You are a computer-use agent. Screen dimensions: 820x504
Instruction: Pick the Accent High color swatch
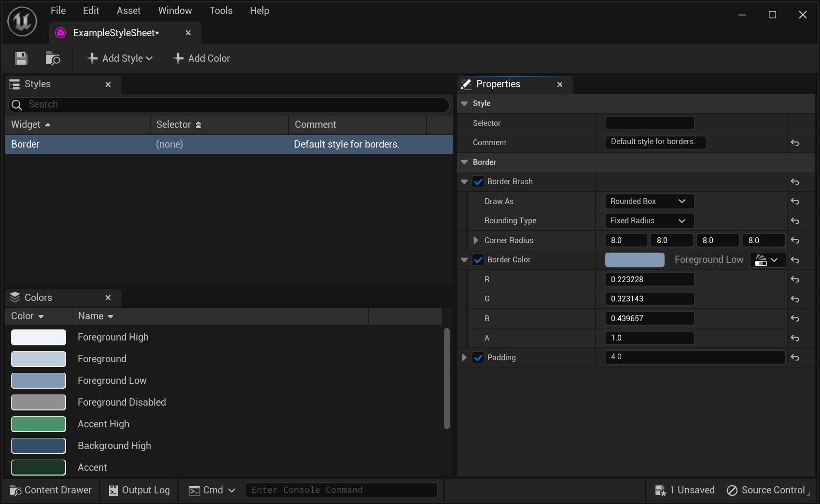click(38, 424)
